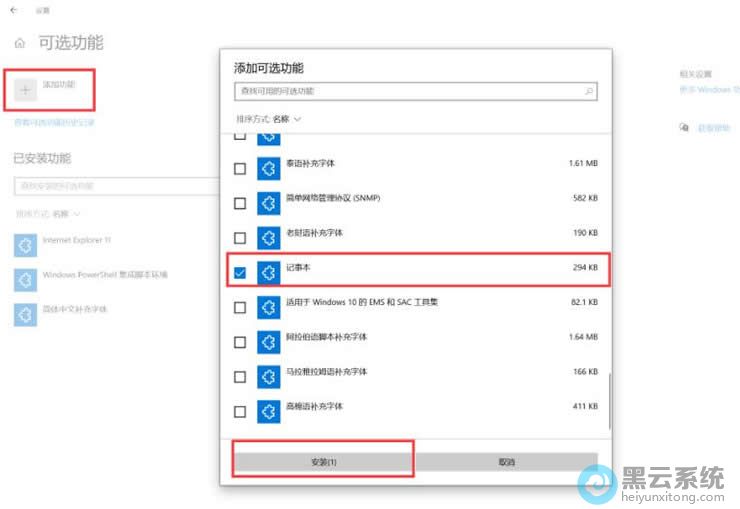Uncheck the 记事本 checkbox
This screenshot has width=740, height=509.
pos(239,272)
